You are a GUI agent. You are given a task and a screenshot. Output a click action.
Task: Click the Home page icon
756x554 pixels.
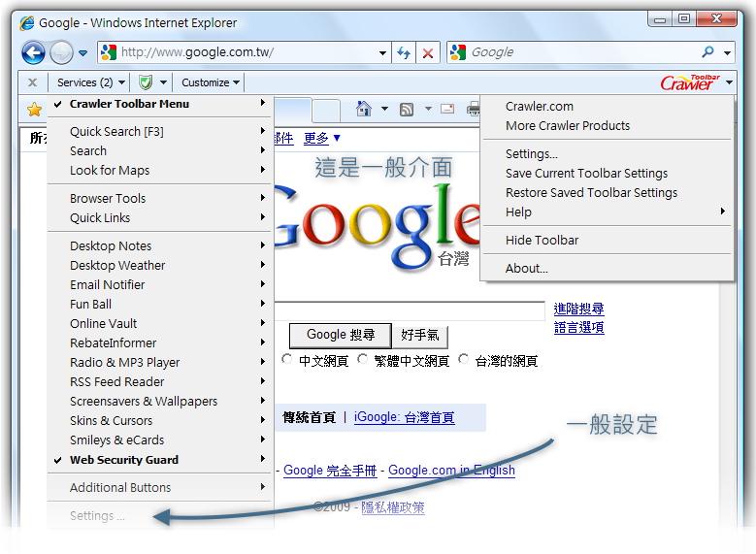click(364, 109)
